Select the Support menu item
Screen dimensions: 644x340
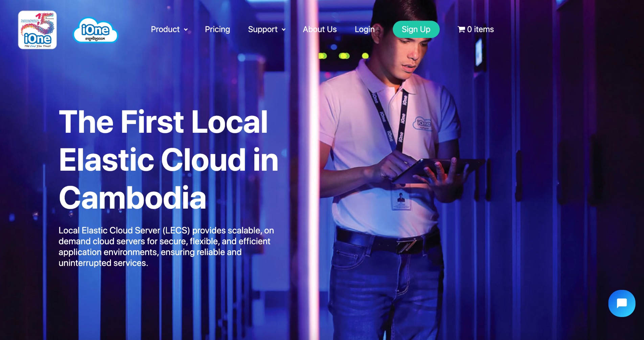(x=262, y=29)
